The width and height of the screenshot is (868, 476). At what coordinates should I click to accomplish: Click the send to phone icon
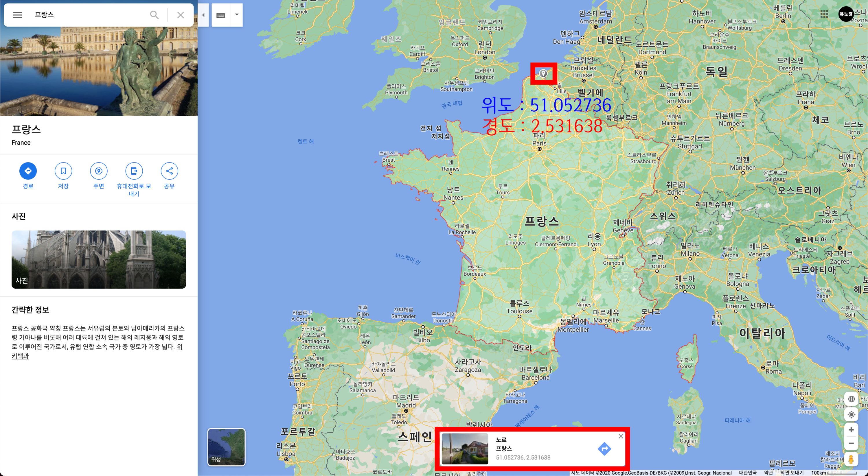pyautogui.click(x=134, y=171)
